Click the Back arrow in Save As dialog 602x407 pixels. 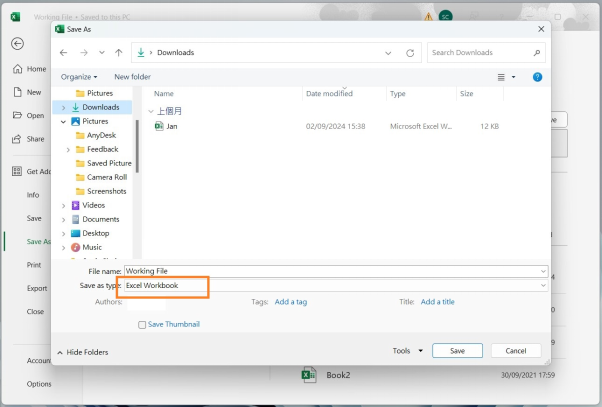tap(64, 52)
